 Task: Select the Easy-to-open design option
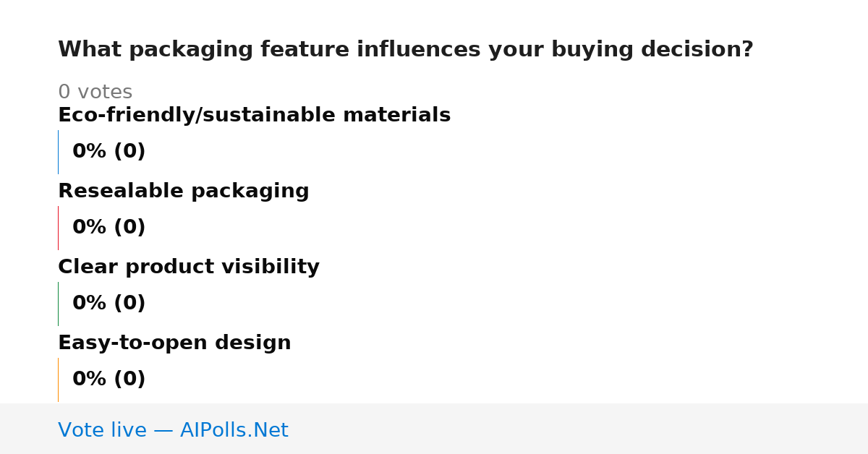click(174, 343)
